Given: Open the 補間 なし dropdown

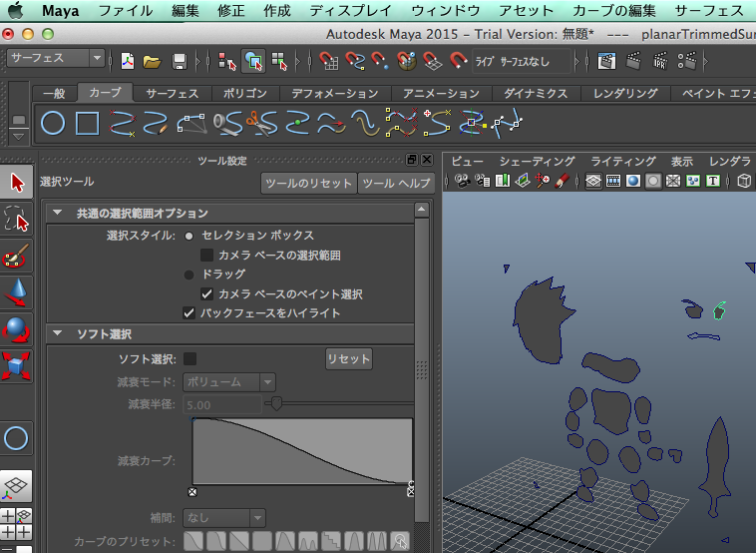Looking at the screenshot, I should (224, 518).
